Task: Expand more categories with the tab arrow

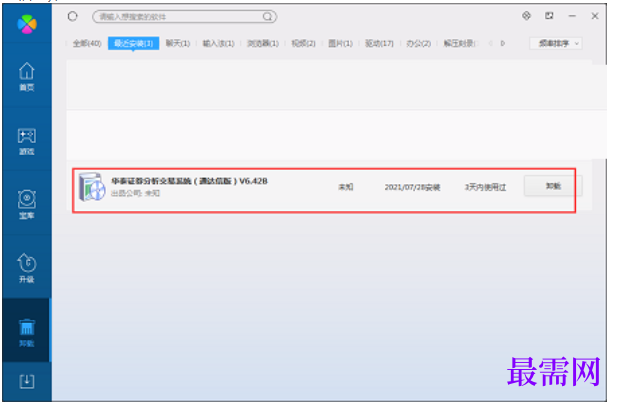Action: click(503, 43)
